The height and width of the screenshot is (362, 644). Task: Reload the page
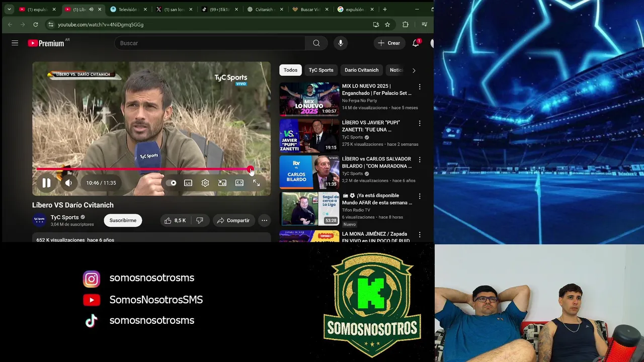(x=36, y=24)
